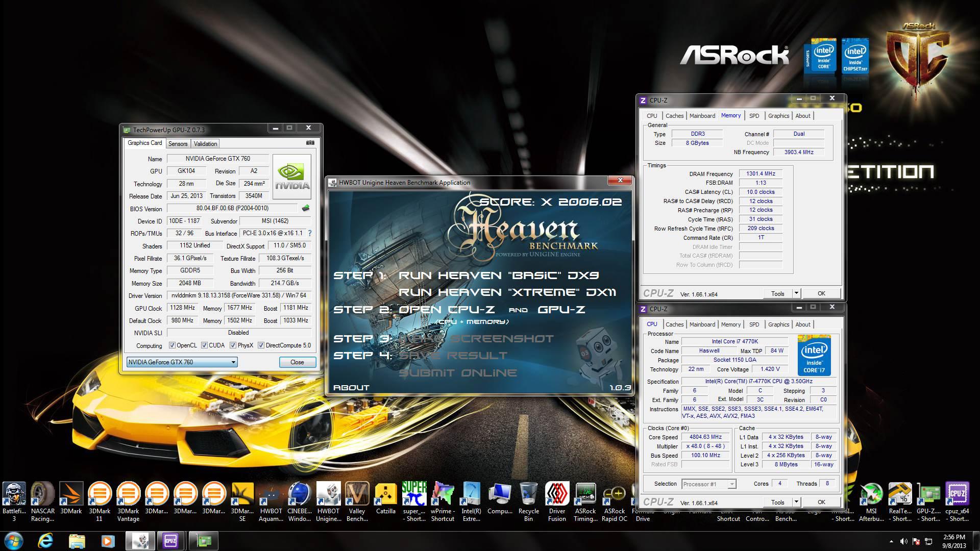Open the super_pi desktop shortcut

[x=414, y=502]
